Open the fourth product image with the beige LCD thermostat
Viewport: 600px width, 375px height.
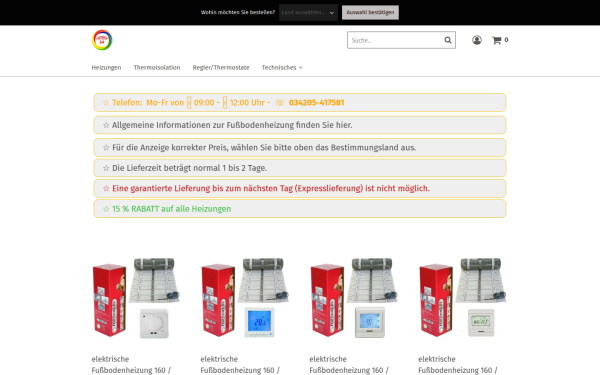point(463,298)
